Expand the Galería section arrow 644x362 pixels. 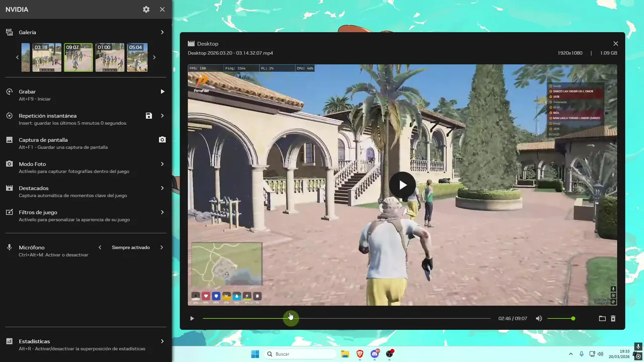(x=162, y=32)
